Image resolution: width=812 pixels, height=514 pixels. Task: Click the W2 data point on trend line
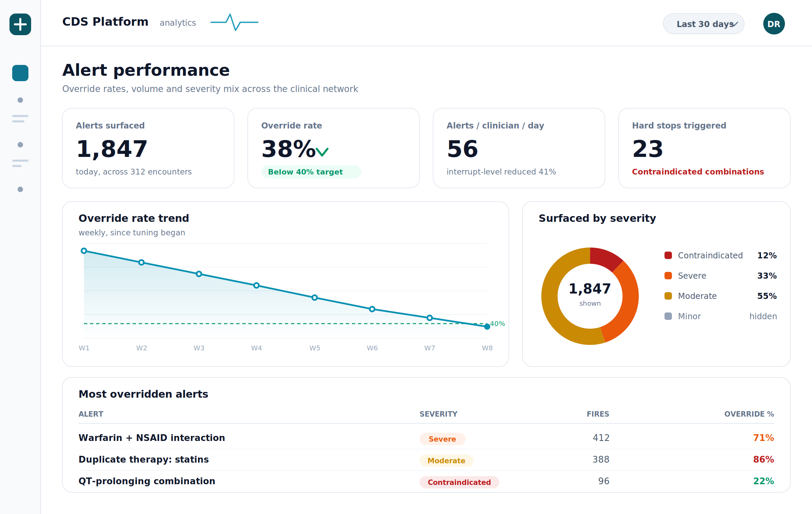[141, 262]
